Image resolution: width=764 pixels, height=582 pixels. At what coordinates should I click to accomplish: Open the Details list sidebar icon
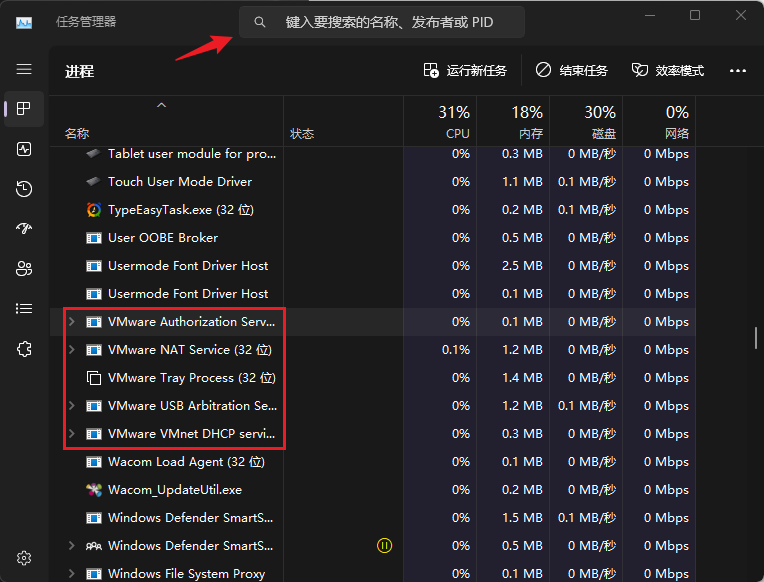click(x=24, y=309)
